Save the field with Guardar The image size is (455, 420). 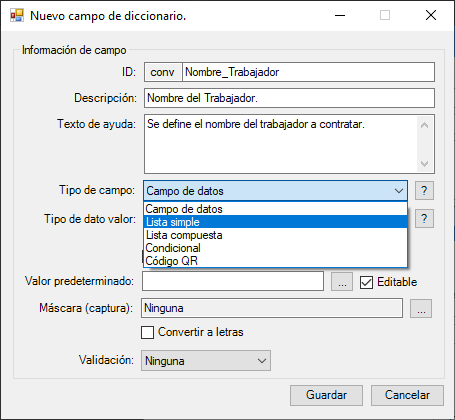pos(326,395)
